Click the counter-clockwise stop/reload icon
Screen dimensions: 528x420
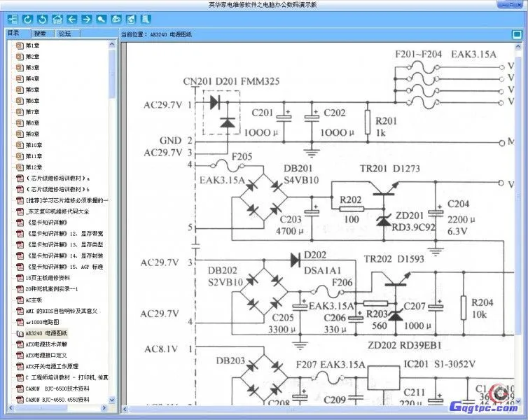pos(42,19)
